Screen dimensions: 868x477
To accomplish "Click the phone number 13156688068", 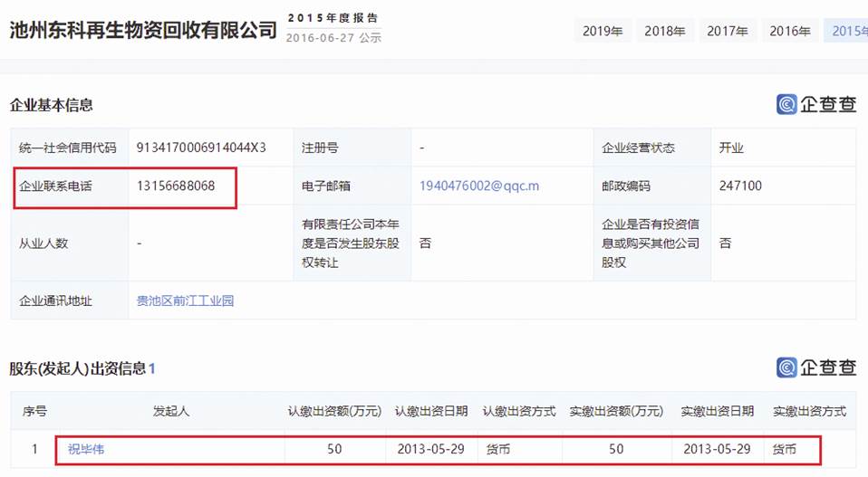I will point(176,186).
